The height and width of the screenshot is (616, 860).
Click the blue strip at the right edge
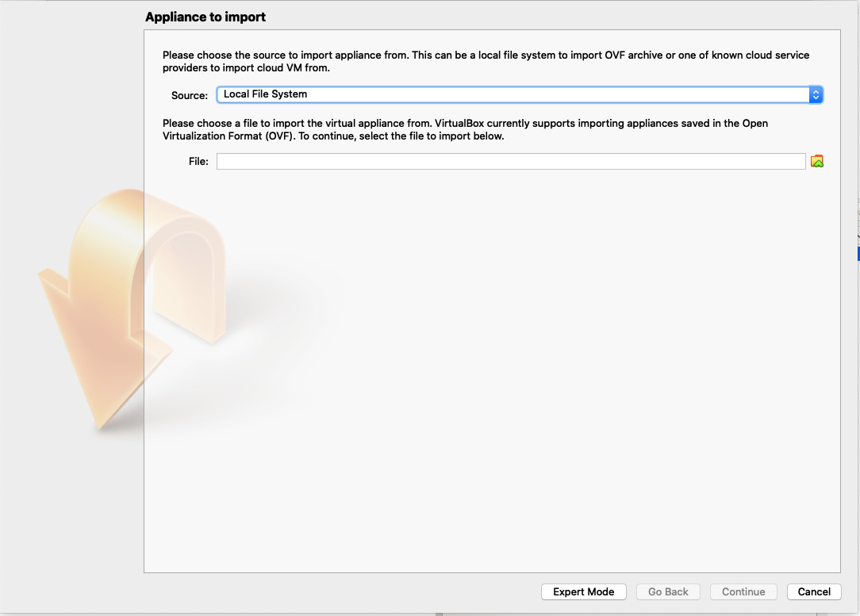[858, 253]
